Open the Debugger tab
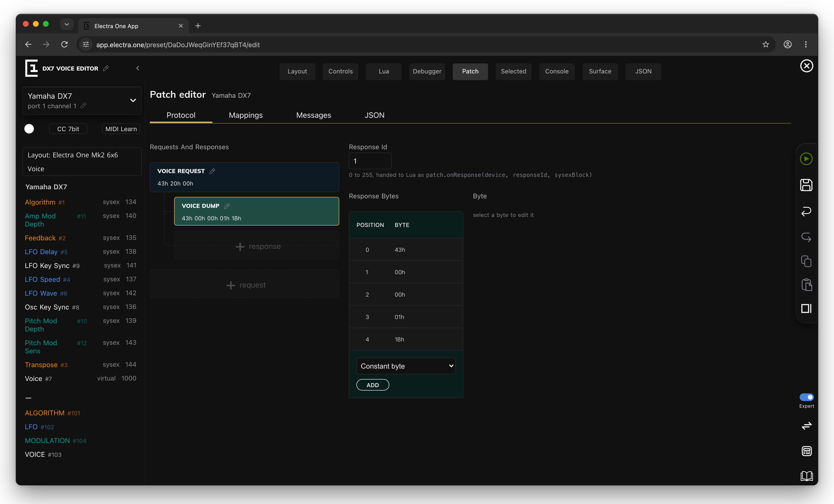Screen dimensions: 834x504 coord(427,71)
